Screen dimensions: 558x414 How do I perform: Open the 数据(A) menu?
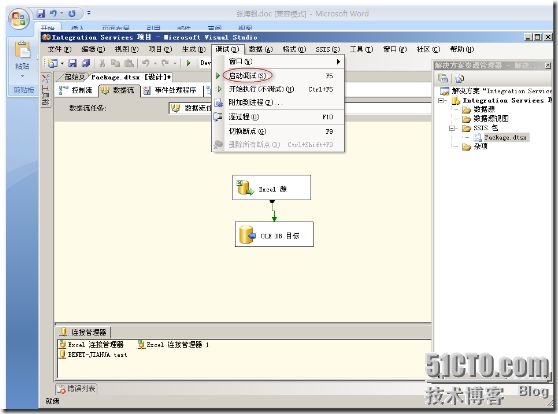(x=260, y=49)
